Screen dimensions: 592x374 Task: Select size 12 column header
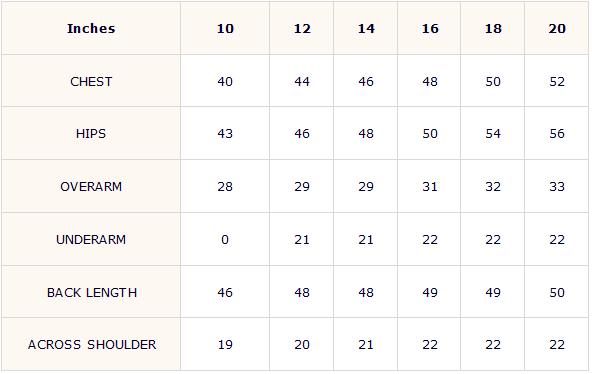[x=302, y=29]
